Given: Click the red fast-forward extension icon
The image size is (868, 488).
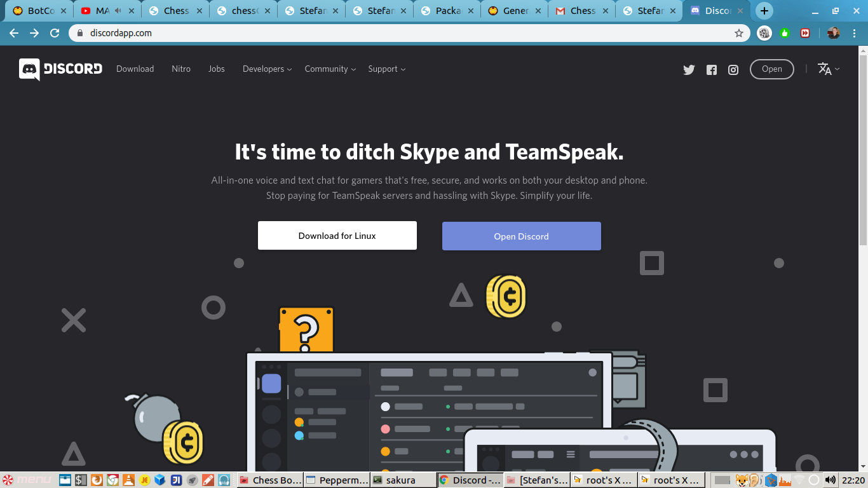Looking at the screenshot, I should [x=805, y=33].
